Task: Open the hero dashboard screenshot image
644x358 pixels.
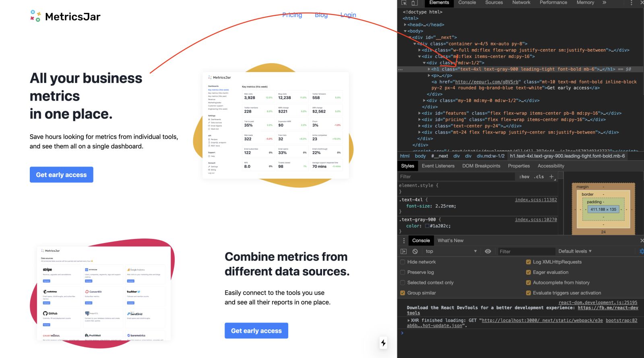Action: pyautogui.click(x=276, y=125)
